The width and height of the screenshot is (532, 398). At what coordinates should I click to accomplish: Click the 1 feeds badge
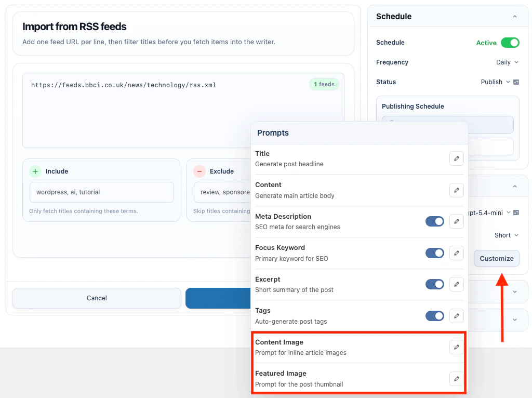point(324,84)
